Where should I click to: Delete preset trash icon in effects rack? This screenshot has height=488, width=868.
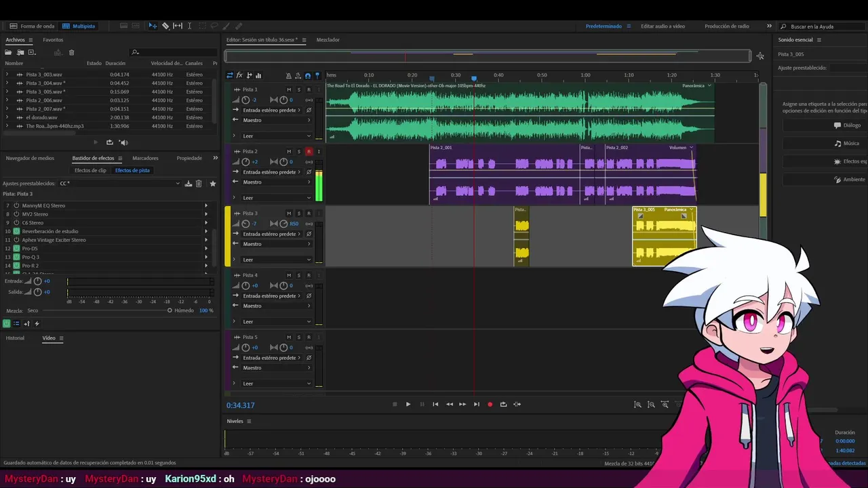click(199, 184)
